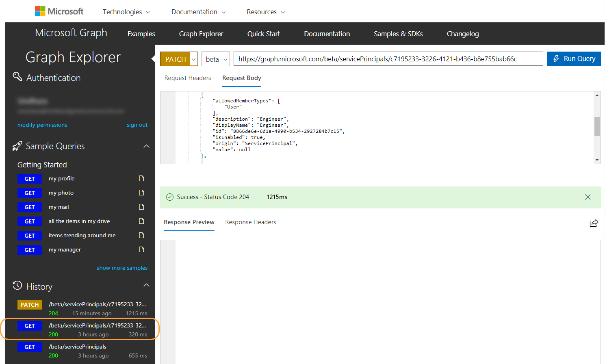The image size is (605, 364).
Task: Expand the top Documentation menu
Action: click(198, 12)
